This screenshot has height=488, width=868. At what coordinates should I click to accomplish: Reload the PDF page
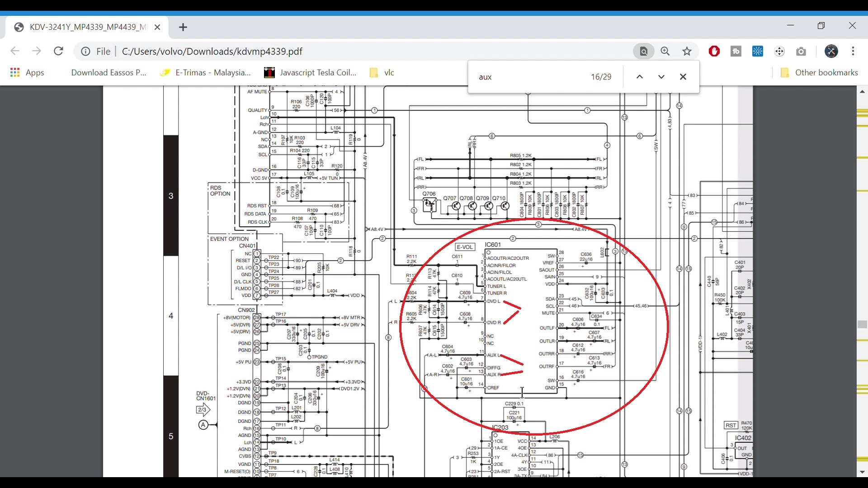click(58, 51)
